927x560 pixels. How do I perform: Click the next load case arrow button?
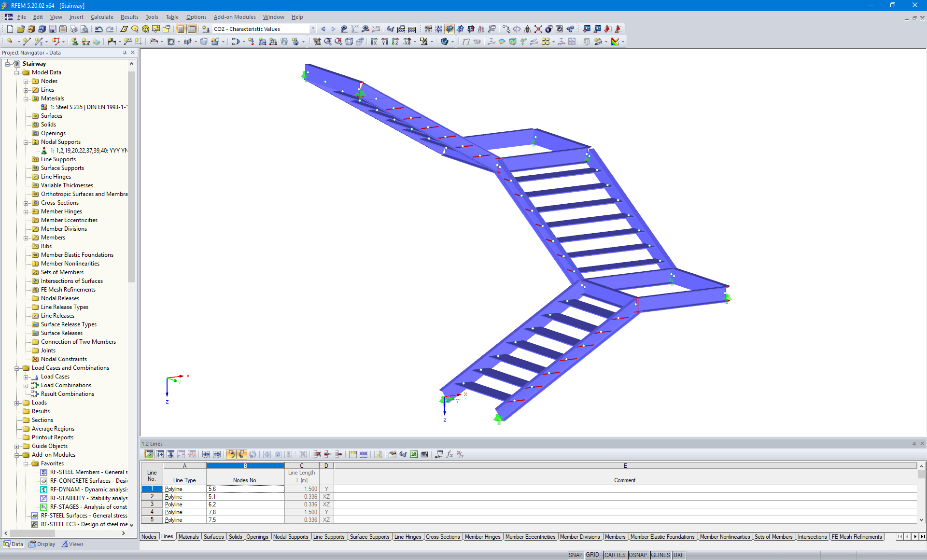[333, 28]
